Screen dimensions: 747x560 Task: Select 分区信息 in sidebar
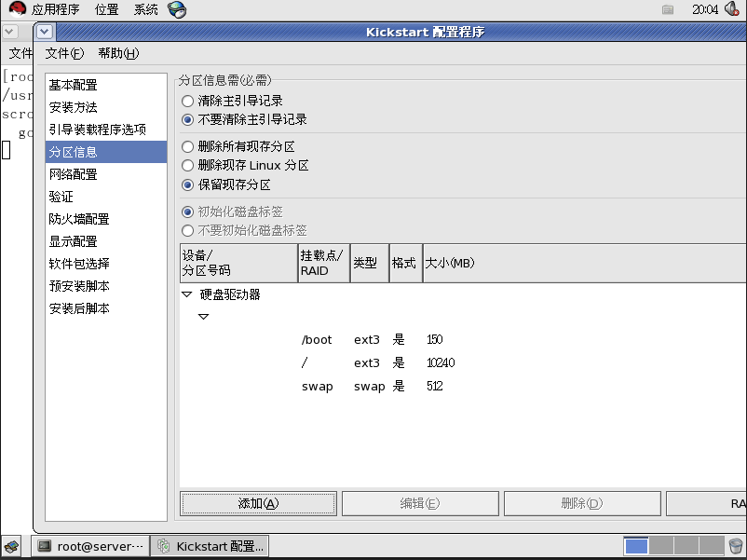pyautogui.click(x=106, y=152)
